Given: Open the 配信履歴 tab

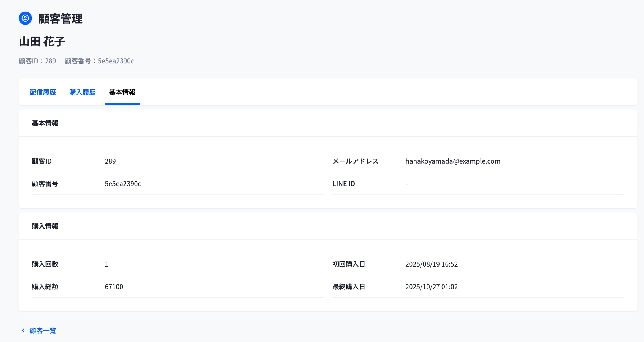Looking at the screenshot, I should click(x=43, y=92).
